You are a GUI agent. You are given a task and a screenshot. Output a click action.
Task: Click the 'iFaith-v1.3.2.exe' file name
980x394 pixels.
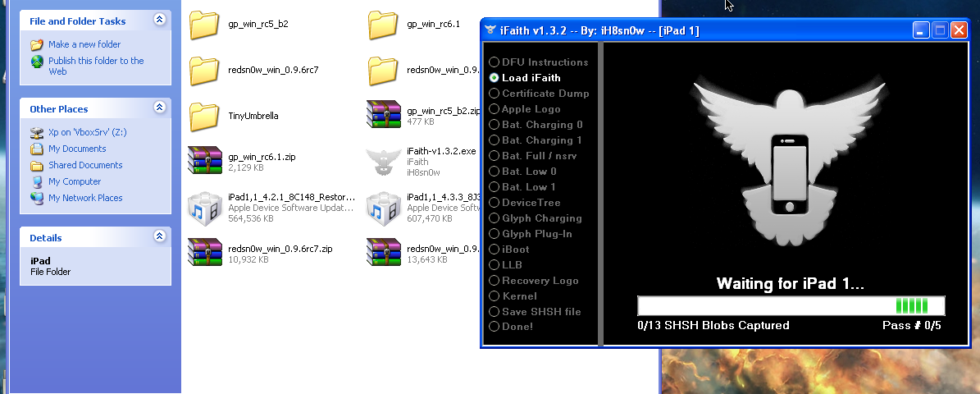pos(441,151)
